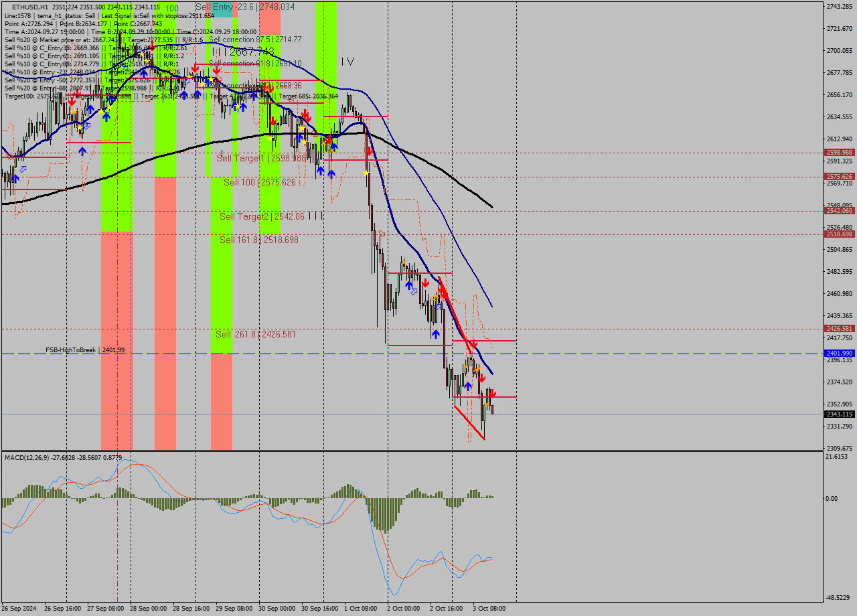Click the 'Sell correction 87.5 | 2714.77' label
Screen dimensions: 857x616
(x=255, y=40)
